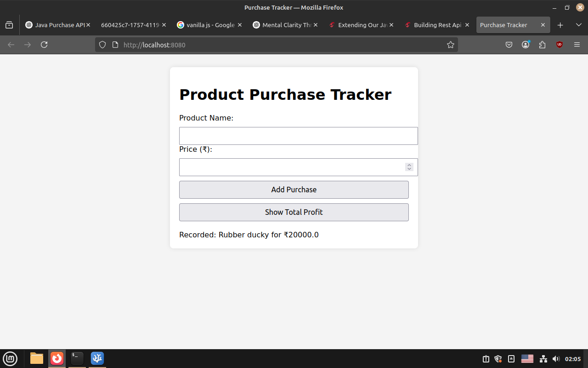The width and height of the screenshot is (588, 368).
Task: Click the site shield tracking protection icon
Action: tap(102, 45)
